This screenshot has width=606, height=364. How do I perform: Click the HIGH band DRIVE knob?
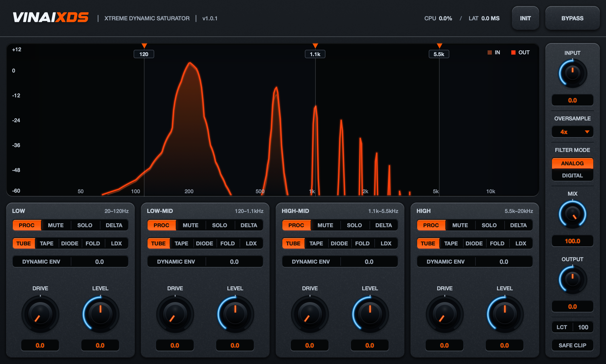pos(445,314)
